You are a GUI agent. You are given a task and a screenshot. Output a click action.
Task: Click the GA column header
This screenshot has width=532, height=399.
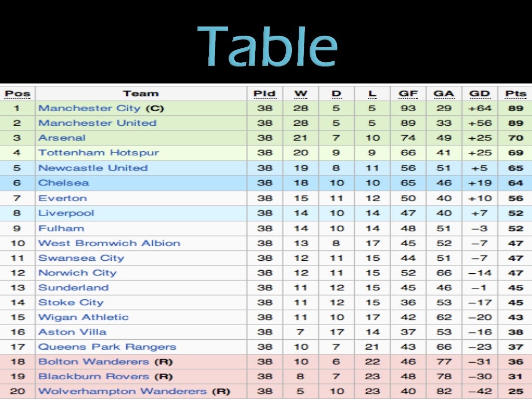tap(444, 94)
